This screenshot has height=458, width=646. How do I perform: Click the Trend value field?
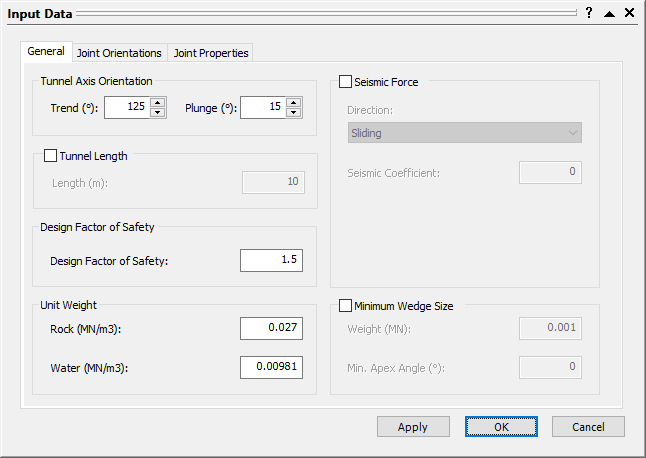tap(127, 107)
